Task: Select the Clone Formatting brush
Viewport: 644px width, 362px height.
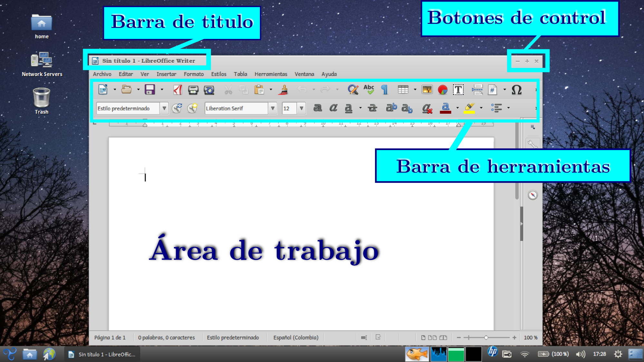Action: tap(284, 90)
